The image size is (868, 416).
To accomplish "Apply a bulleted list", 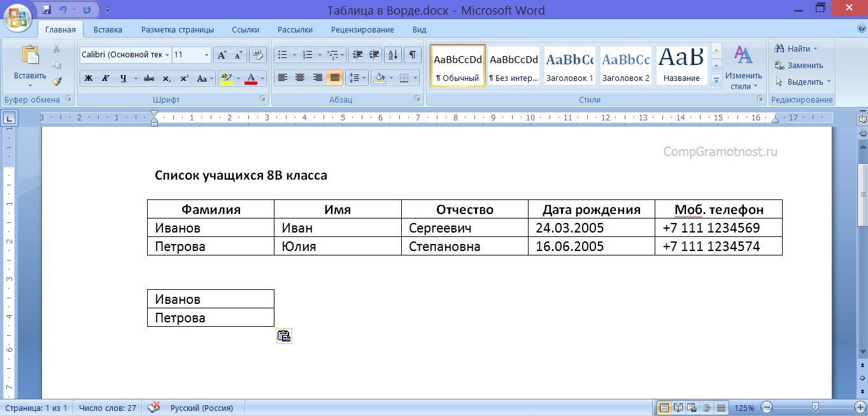I will 283,55.
